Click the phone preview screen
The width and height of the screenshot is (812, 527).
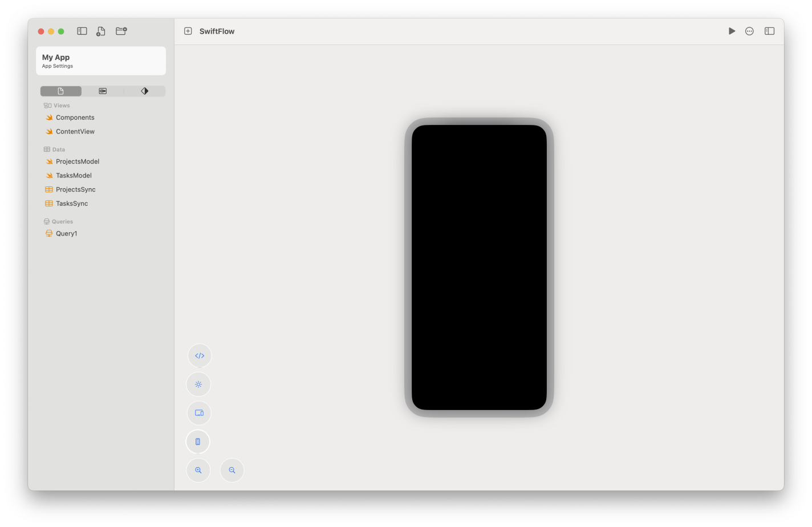point(479,267)
